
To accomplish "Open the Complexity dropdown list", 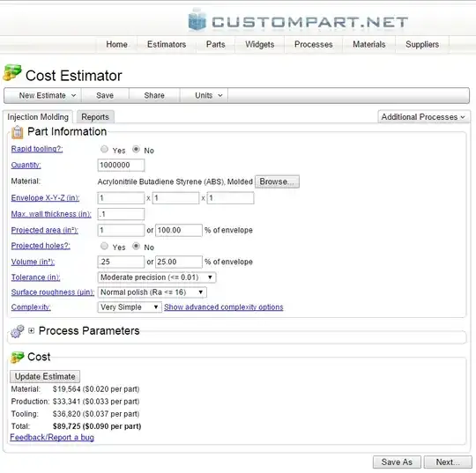I will point(130,307).
